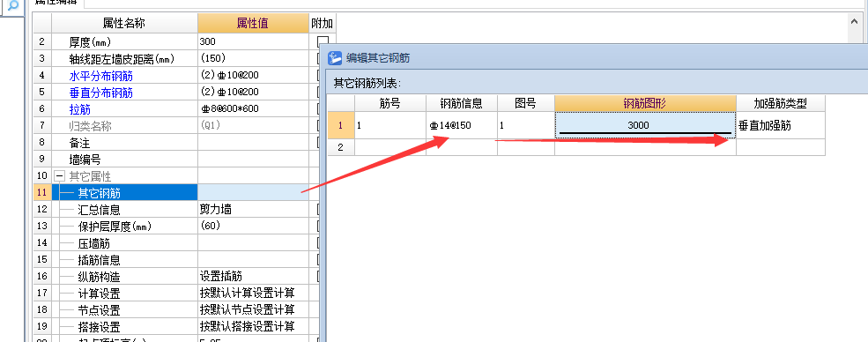Click the 归类名称 value (Q1)

[x=253, y=126]
